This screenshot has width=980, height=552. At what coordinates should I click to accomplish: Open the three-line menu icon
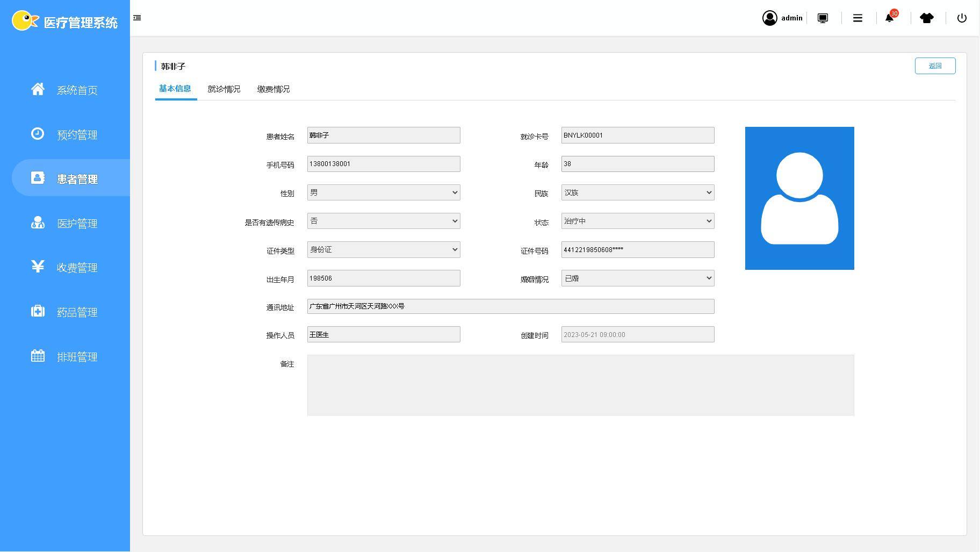tap(857, 18)
